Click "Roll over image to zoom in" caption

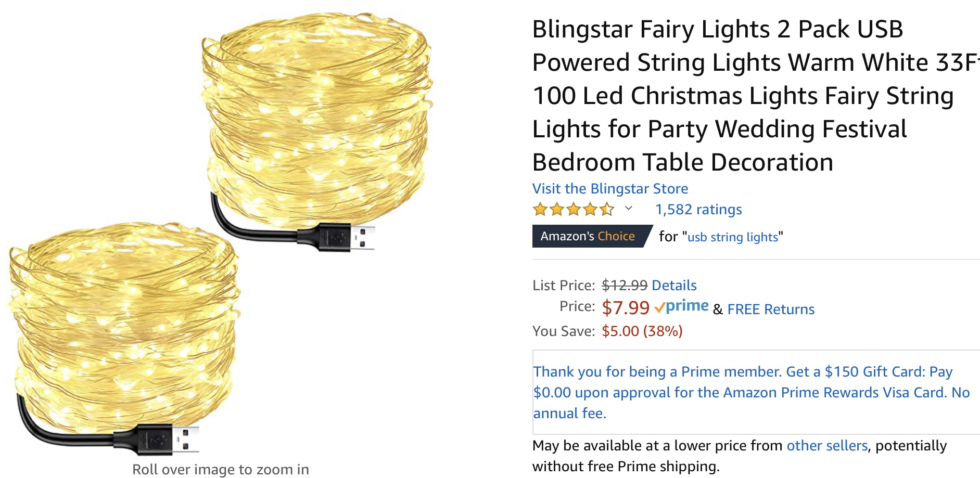point(221,469)
